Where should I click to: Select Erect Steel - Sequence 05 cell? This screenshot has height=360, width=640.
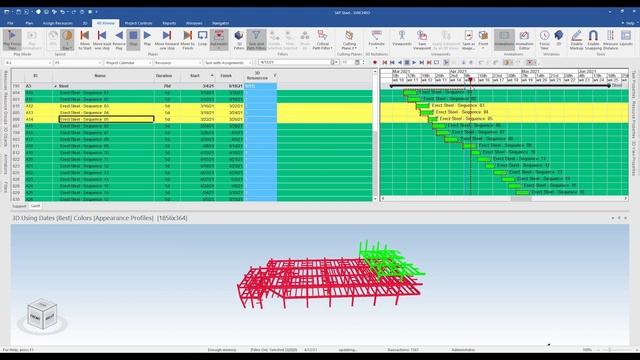107,119
